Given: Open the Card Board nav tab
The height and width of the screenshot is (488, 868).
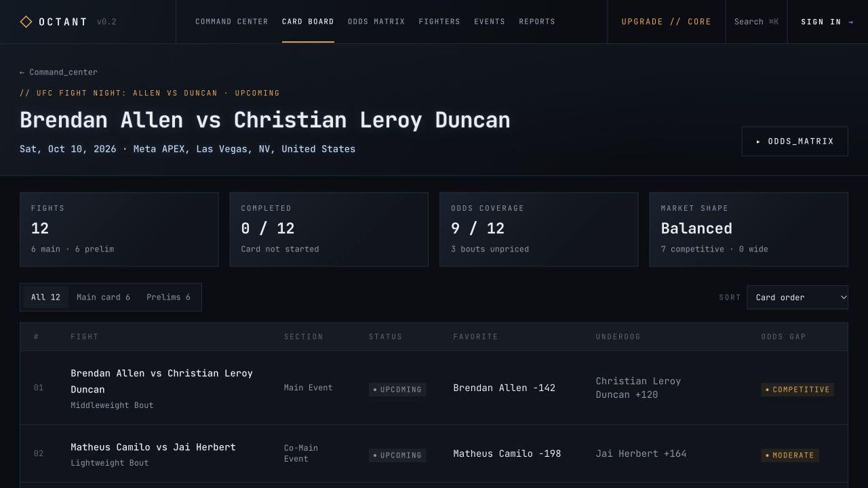Looking at the screenshot, I should pyautogui.click(x=308, y=22).
